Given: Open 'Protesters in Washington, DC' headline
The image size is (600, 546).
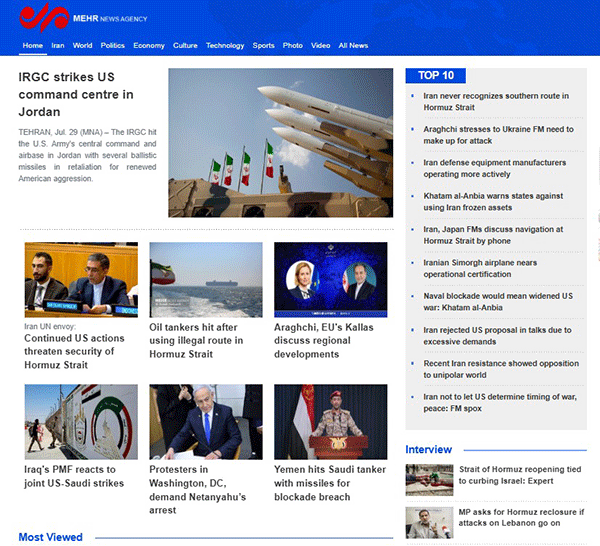Looking at the screenshot, I should [197, 490].
